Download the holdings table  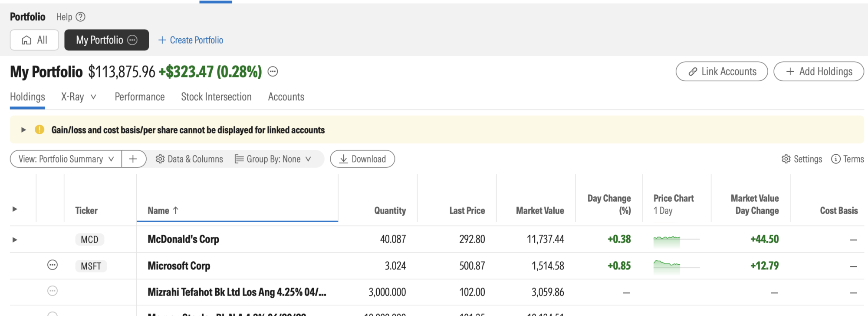pos(362,159)
